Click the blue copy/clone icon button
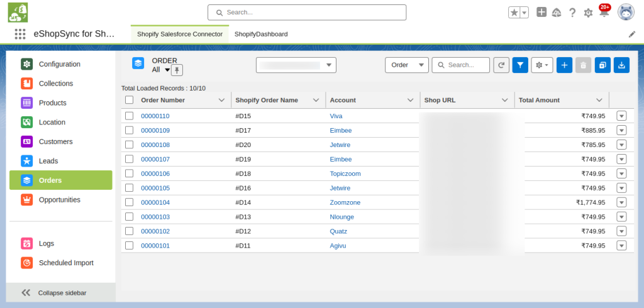The image size is (644, 308). pos(602,65)
